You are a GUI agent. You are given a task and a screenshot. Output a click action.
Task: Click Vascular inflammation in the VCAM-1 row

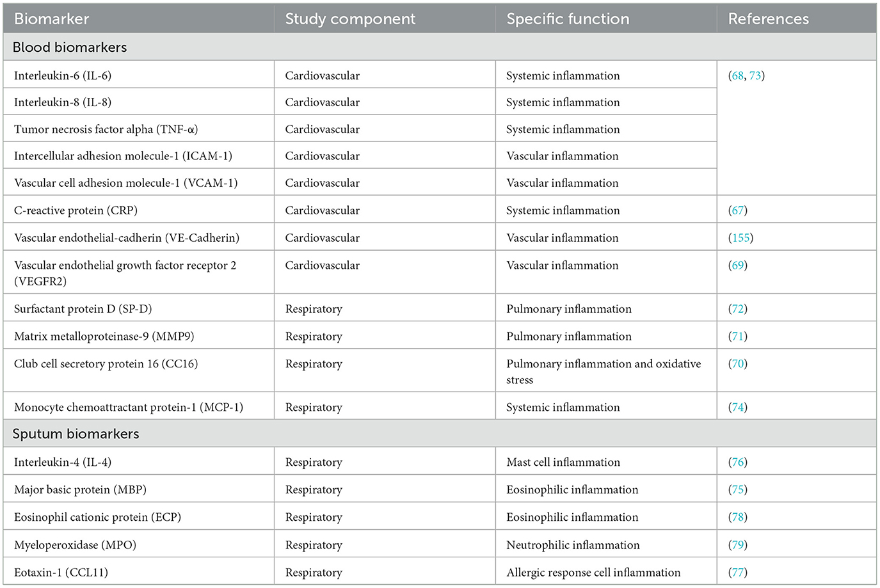tap(563, 183)
